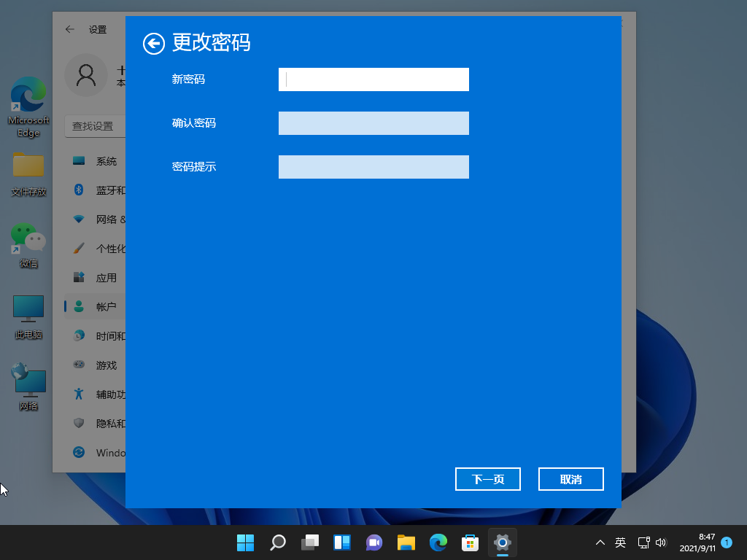Image resolution: width=747 pixels, height=560 pixels.
Task: Open Task View on the taskbar
Action: coord(310,542)
